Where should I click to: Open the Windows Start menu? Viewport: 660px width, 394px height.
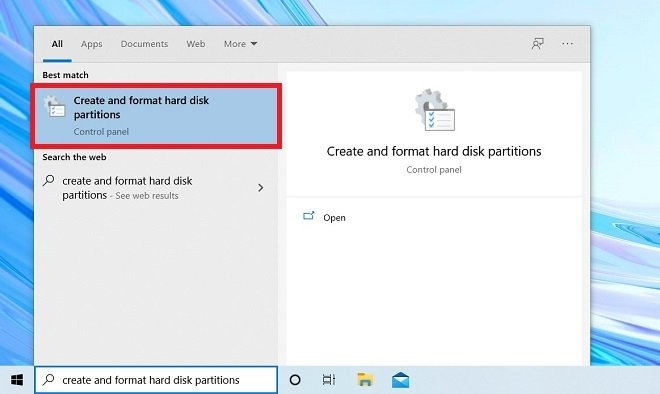tap(17, 380)
